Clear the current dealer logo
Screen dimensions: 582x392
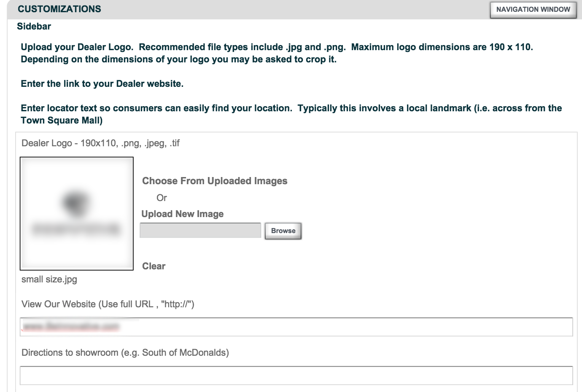(x=154, y=266)
